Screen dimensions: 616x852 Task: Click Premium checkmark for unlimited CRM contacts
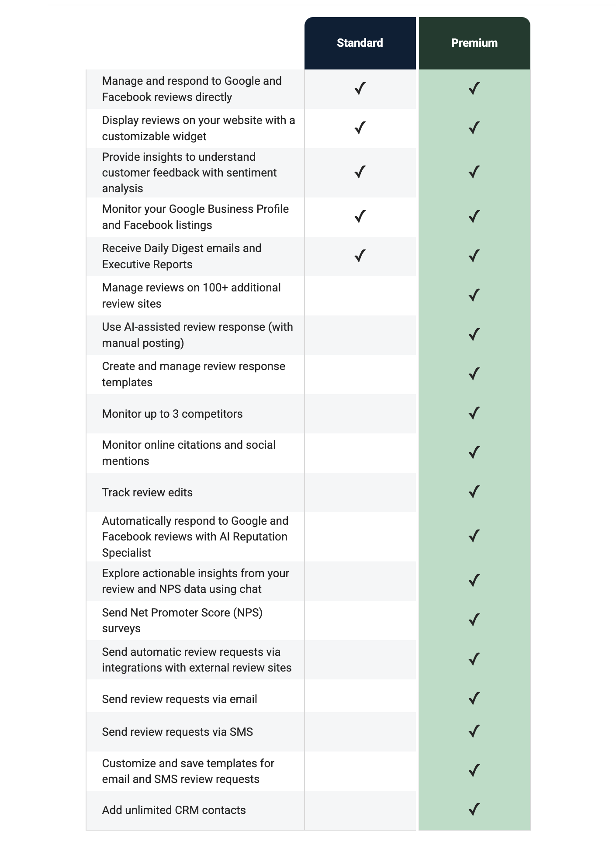474,810
